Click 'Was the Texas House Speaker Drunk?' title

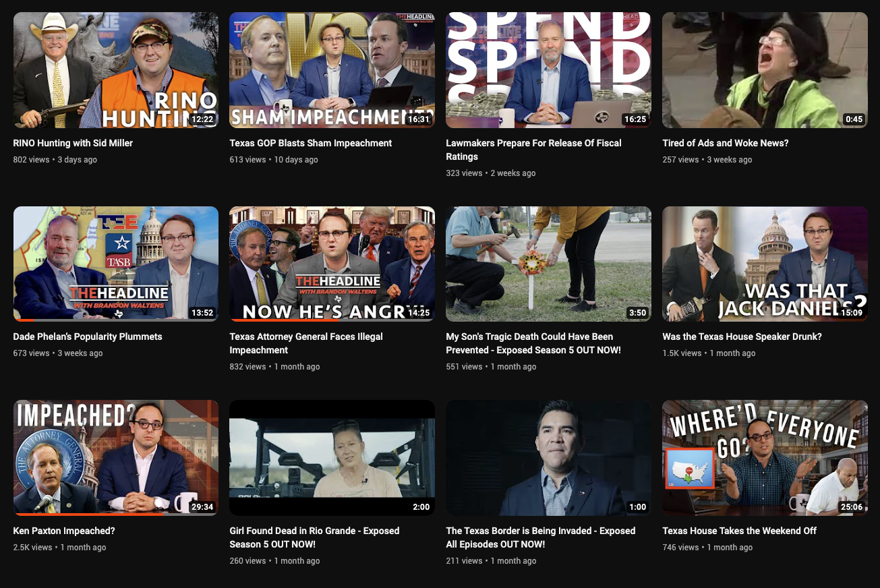[742, 336]
